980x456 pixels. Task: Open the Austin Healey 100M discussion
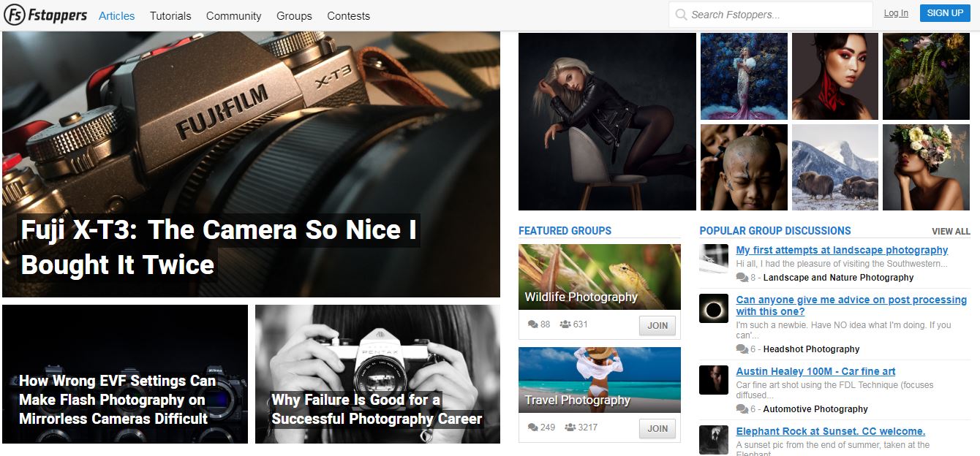815,371
